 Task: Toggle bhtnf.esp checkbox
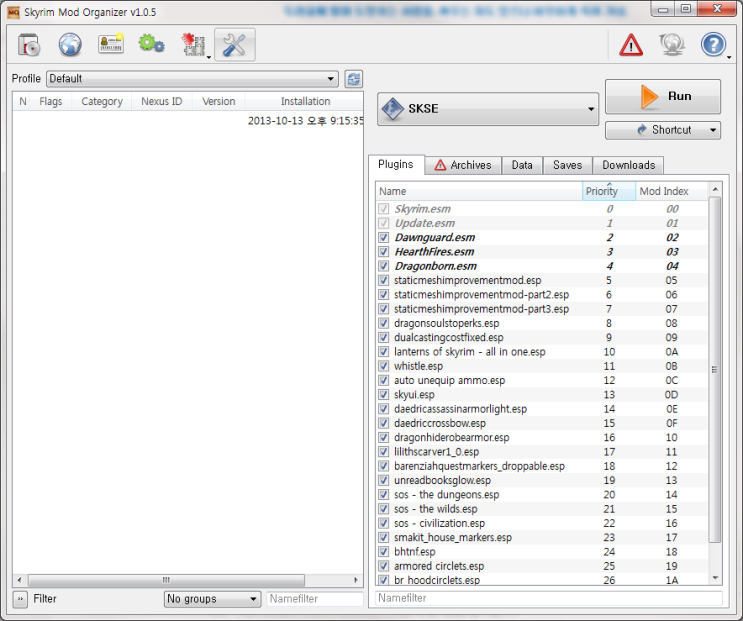tap(384, 552)
